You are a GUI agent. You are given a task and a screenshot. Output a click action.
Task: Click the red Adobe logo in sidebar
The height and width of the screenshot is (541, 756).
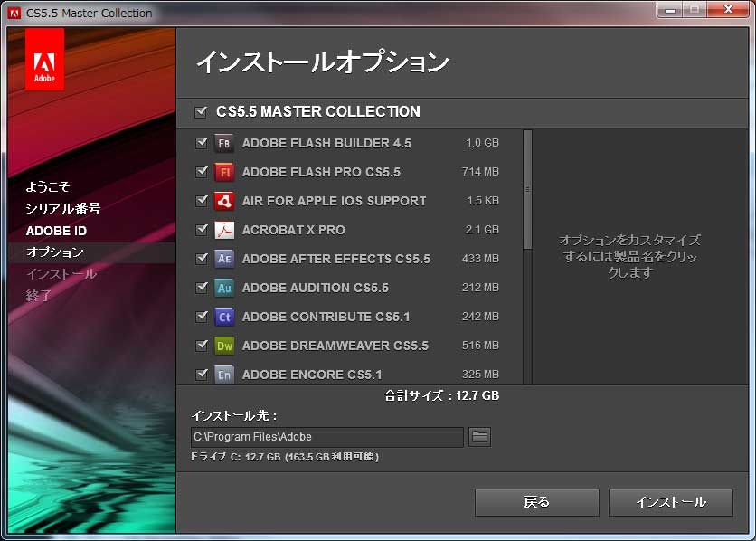44,60
